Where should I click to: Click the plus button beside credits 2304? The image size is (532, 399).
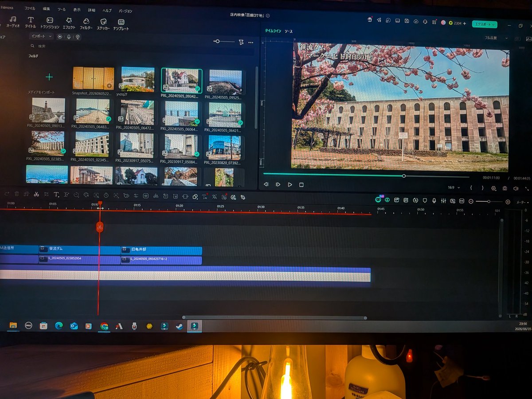465,23
